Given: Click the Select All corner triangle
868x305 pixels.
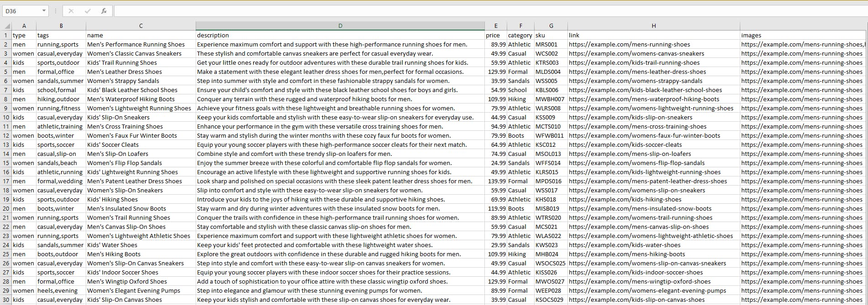Looking at the screenshot, I should pyautogui.click(x=7, y=26).
